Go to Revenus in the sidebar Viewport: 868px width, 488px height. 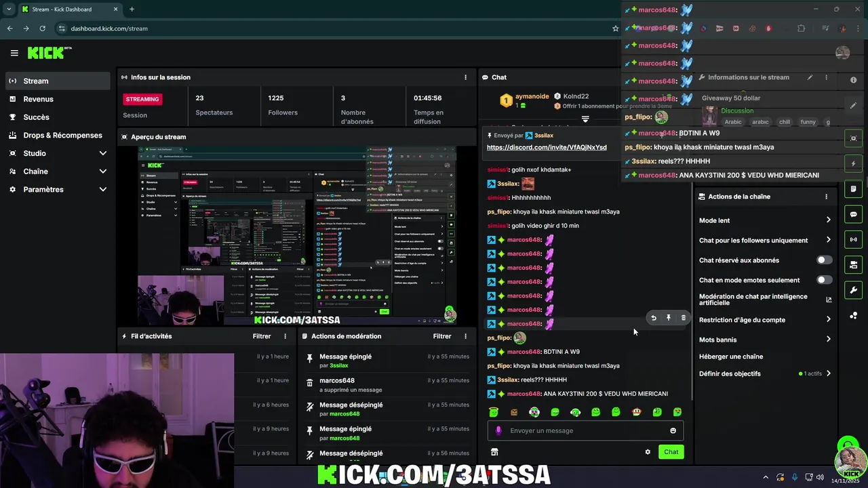point(57,99)
